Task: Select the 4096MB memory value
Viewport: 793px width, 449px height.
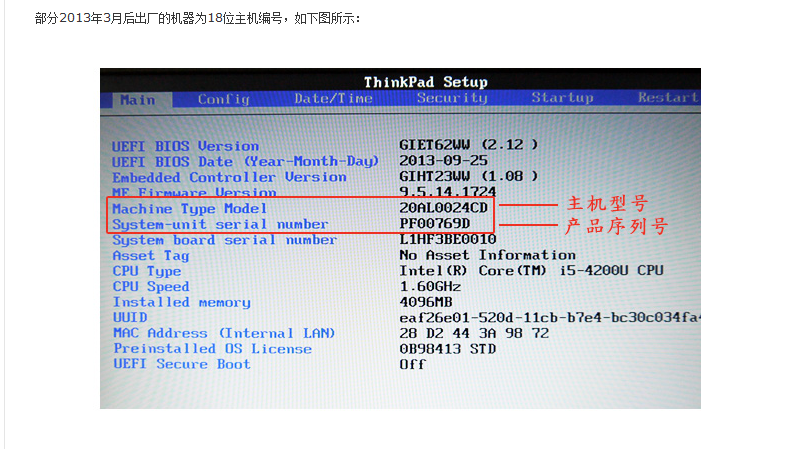Action: tap(426, 302)
